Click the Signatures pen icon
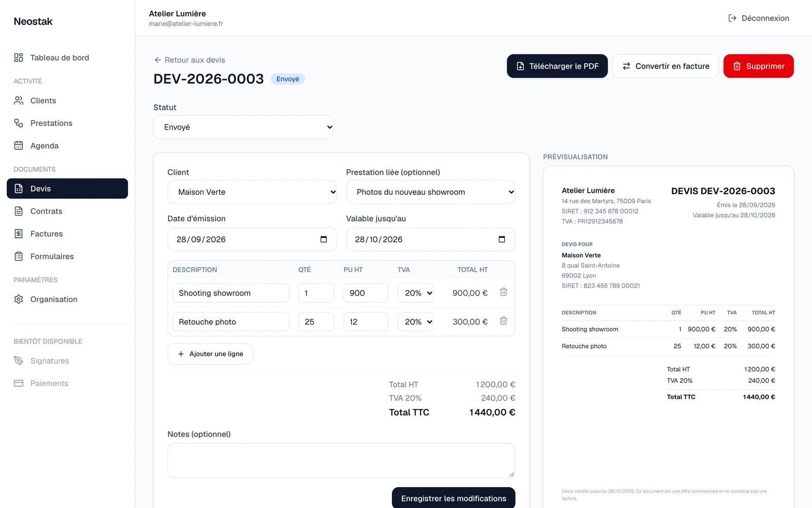Image resolution: width=812 pixels, height=508 pixels. (19, 361)
